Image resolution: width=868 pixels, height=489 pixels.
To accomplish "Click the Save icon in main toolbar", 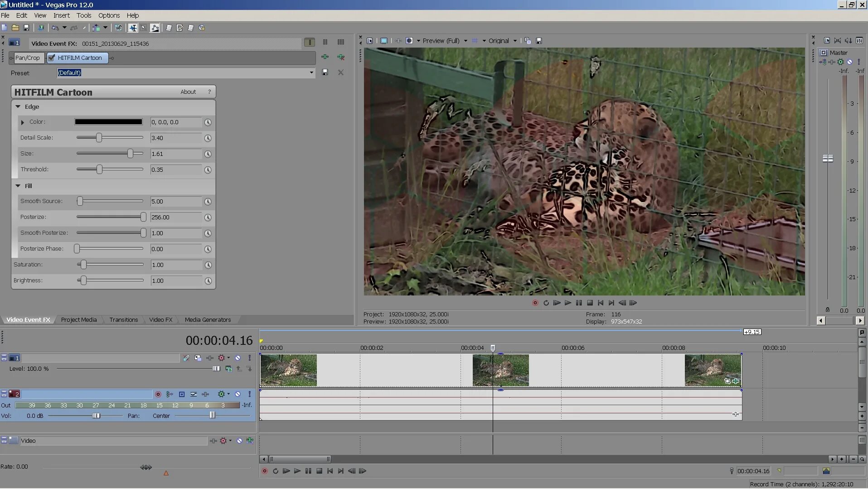I will tap(26, 28).
